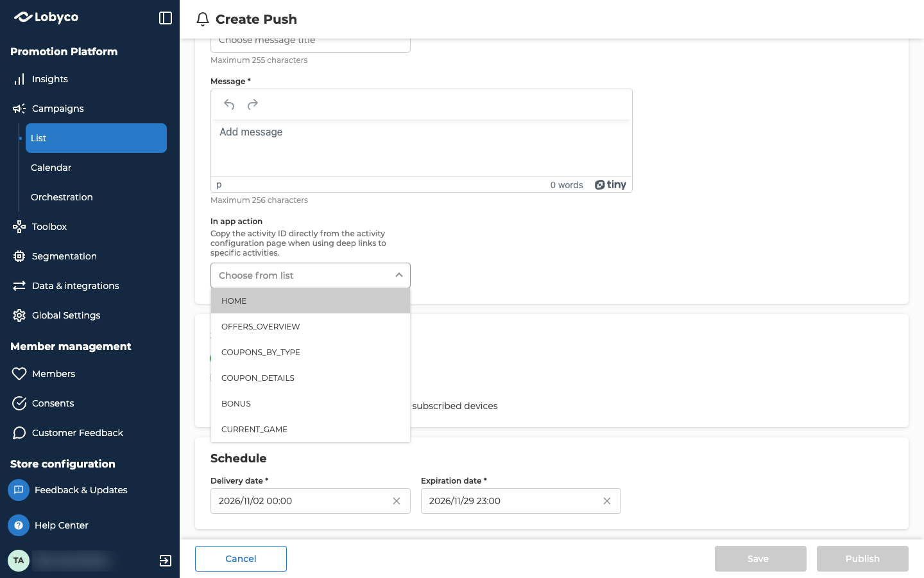Click the Data & integrations arrows icon
Viewport: 924px width, 578px height.
click(x=19, y=286)
